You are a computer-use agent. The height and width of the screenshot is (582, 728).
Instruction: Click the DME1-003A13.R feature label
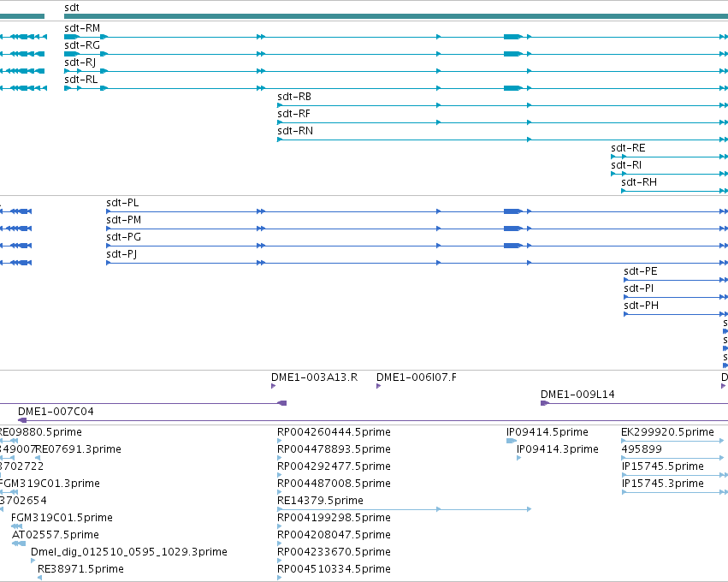(314, 377)
